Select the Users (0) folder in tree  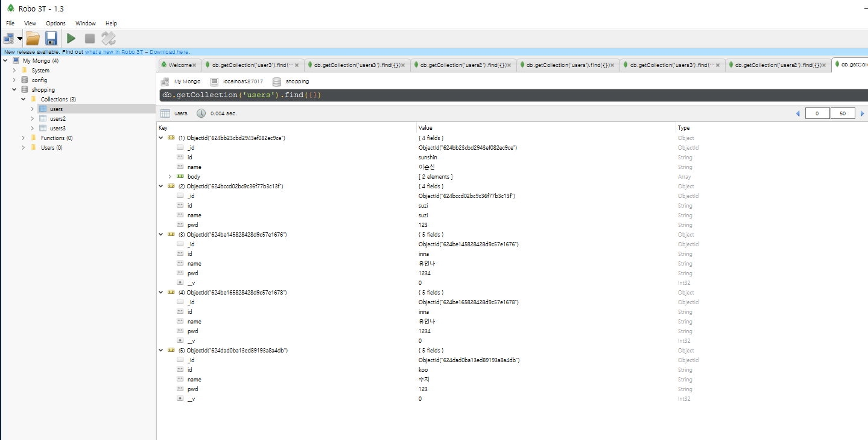click(51, 148)
